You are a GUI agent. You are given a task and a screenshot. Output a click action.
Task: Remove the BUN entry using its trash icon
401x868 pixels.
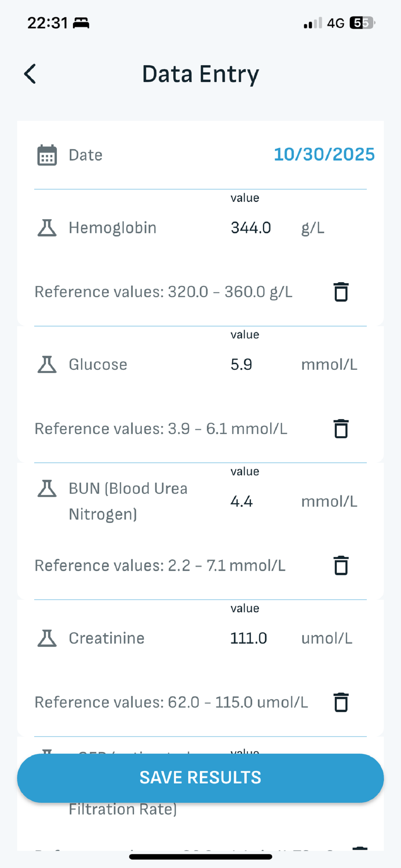click(x=341, y=565)
